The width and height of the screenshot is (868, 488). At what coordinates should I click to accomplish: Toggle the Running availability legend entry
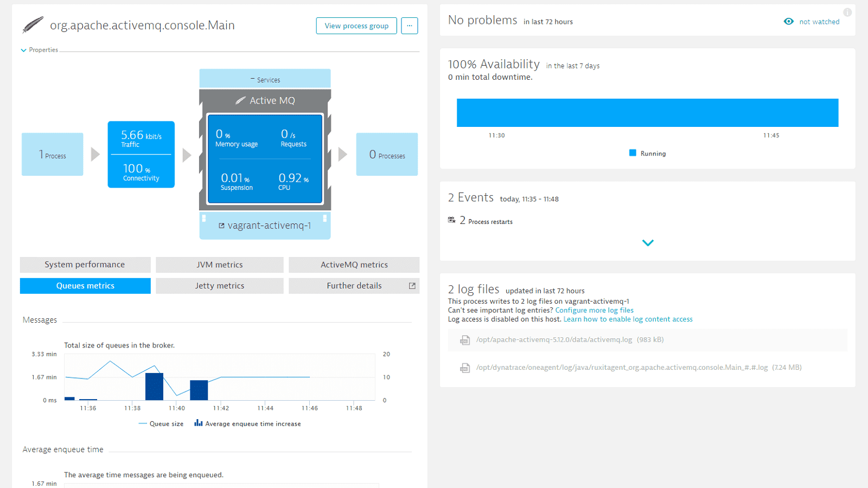pos(647,153)
